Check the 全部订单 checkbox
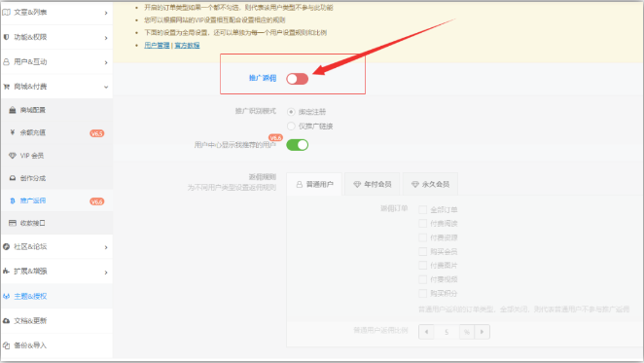 point(422,209)
